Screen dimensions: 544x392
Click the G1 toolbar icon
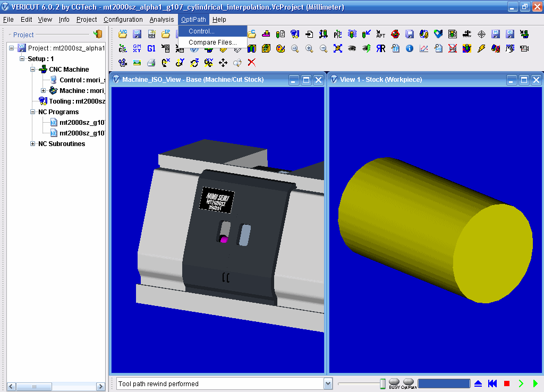point(151,48)
